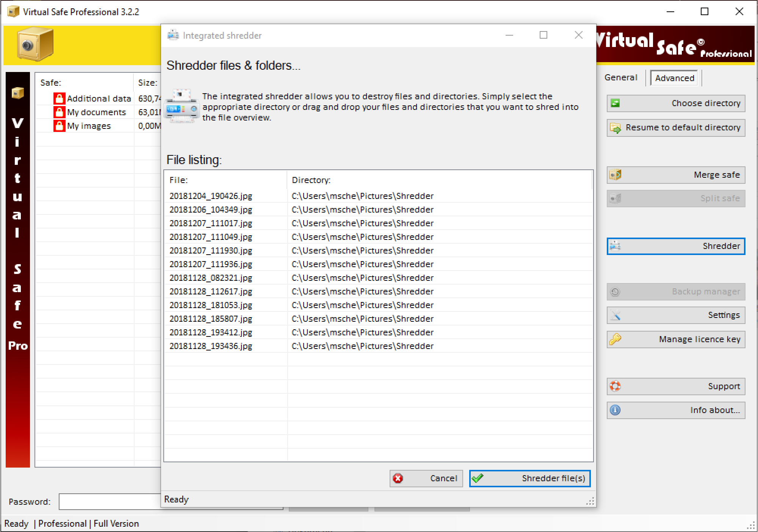Click the lock icon beside My images
The width and height of the screenshot is (758, 532).
[x=59, y=126]
